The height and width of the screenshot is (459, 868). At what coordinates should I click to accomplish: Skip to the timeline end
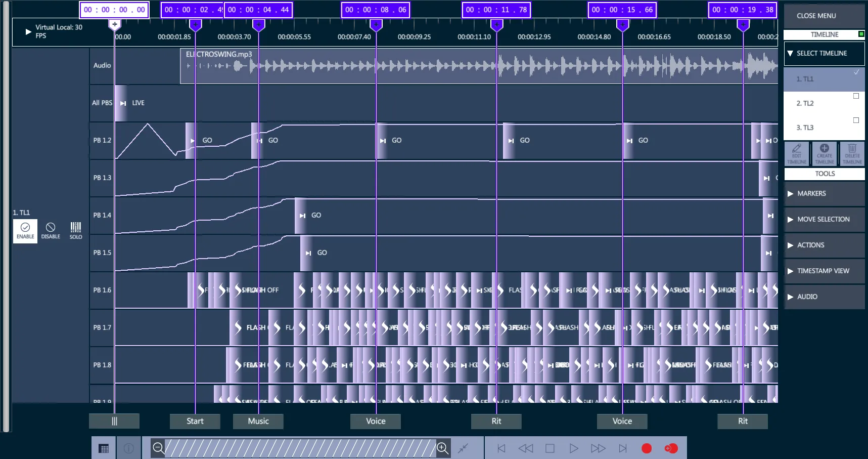click(x=623, y=448)
